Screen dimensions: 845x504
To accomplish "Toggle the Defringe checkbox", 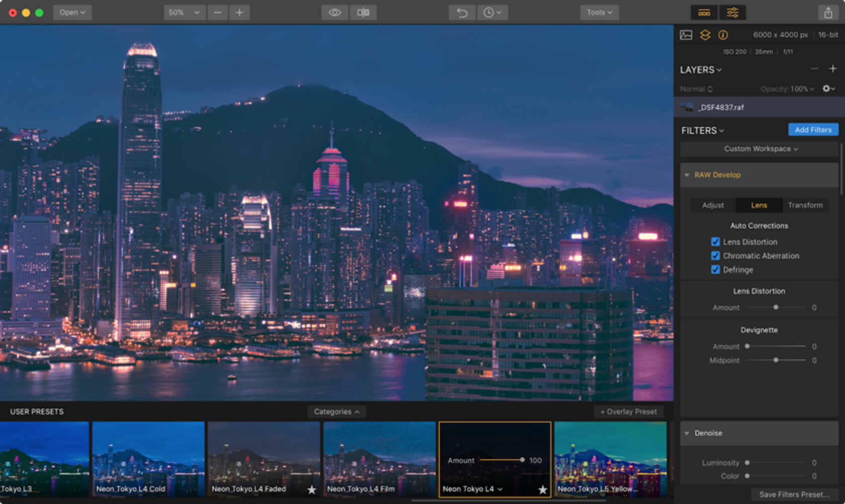I will [715, 270].
